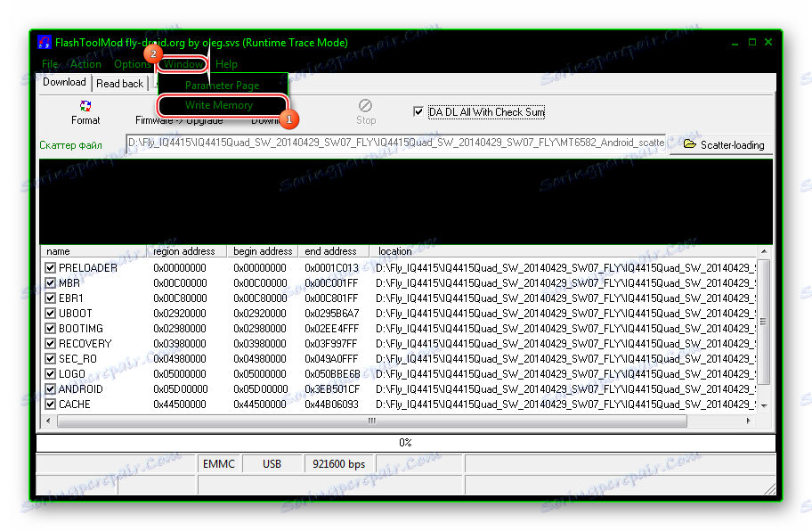Click the USB connection indicator
The height and width of the screenshot is (531, 812).
tap(274, 463)
